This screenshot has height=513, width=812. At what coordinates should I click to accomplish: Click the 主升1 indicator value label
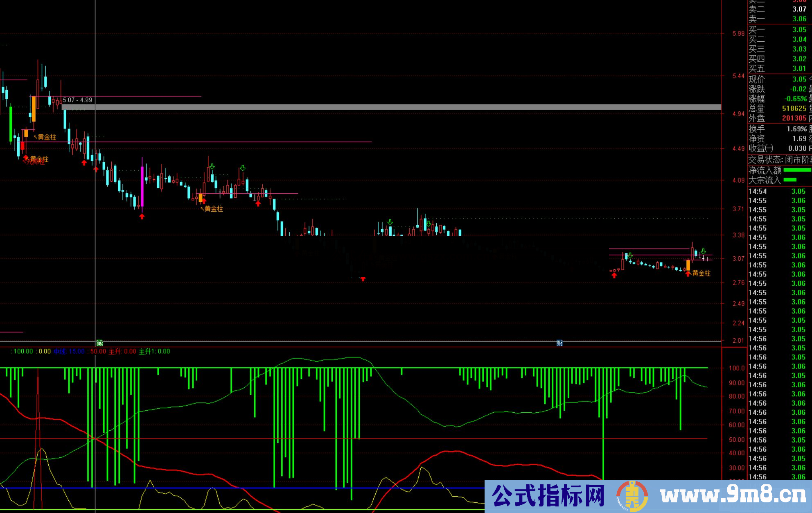tap(154, 351)
